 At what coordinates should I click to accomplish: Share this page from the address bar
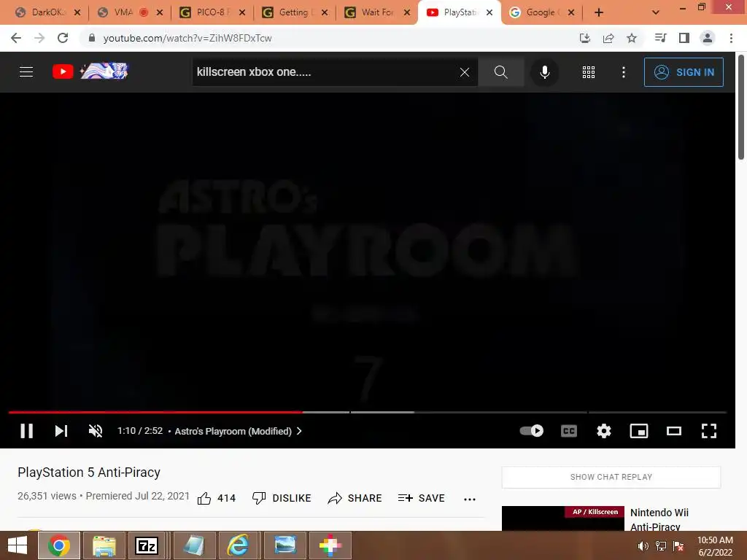pos(608,38)
